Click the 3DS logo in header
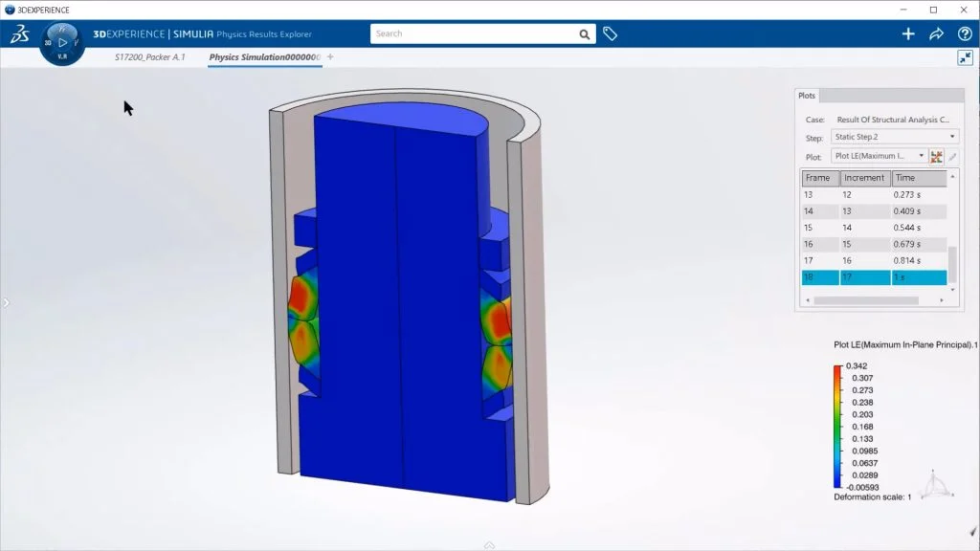 pos(20,33)
